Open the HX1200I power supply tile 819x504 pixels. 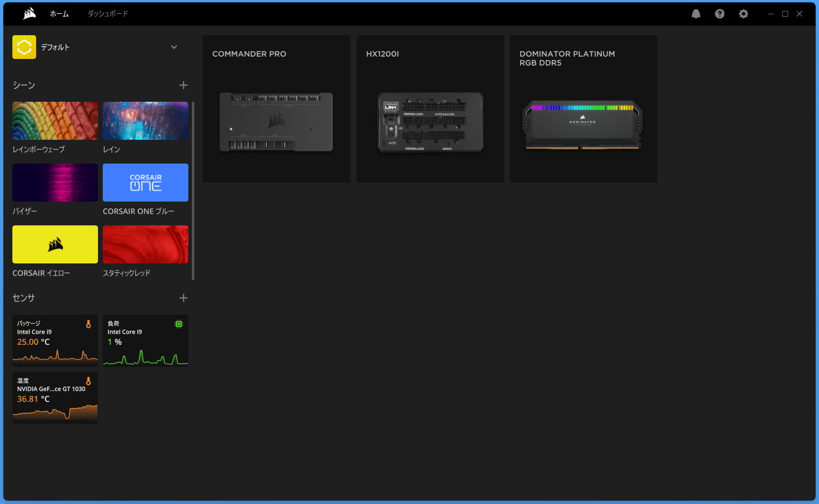[x=430, y=109]
